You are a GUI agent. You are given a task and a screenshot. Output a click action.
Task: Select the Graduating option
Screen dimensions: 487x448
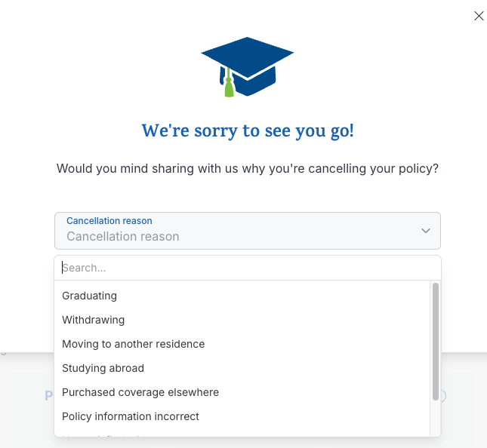point(90,296)
